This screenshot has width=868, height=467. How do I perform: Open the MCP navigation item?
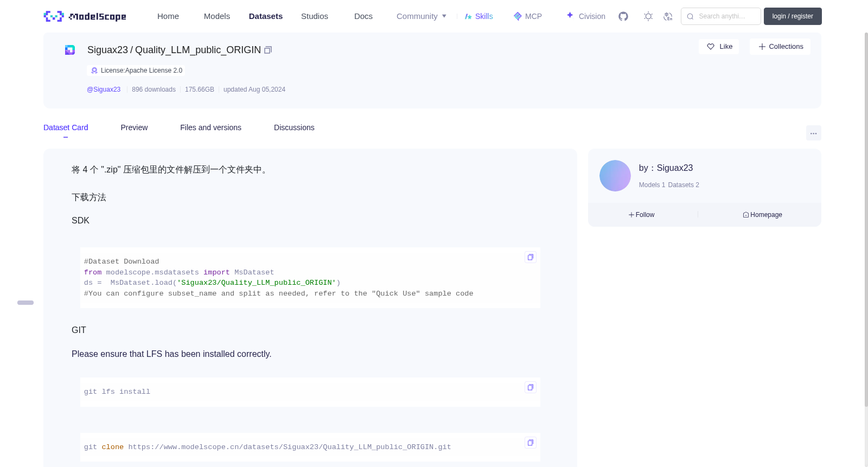coord(528,16)
